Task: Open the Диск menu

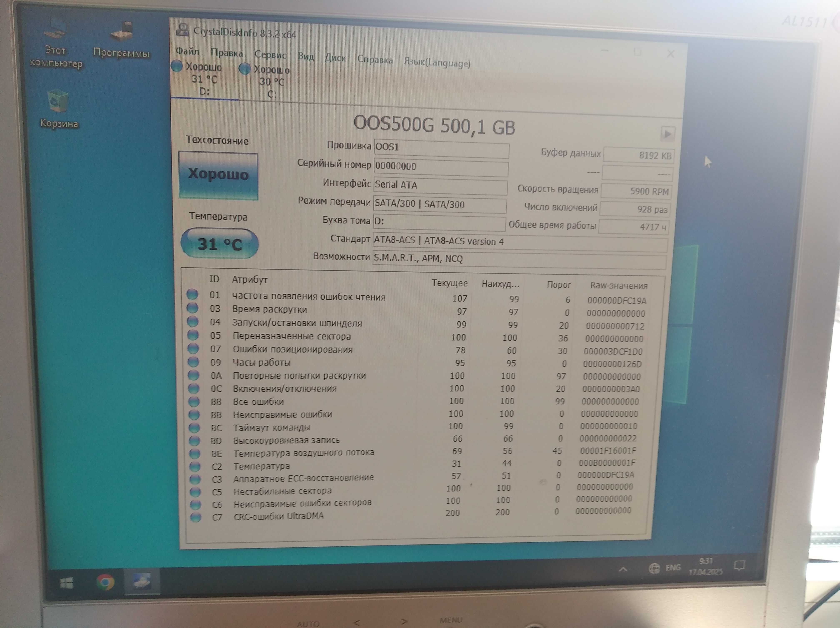Action: (x=335, y=58)
